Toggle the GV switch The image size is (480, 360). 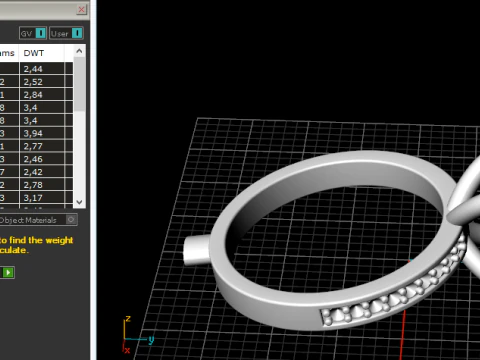[x=33, y=33]
